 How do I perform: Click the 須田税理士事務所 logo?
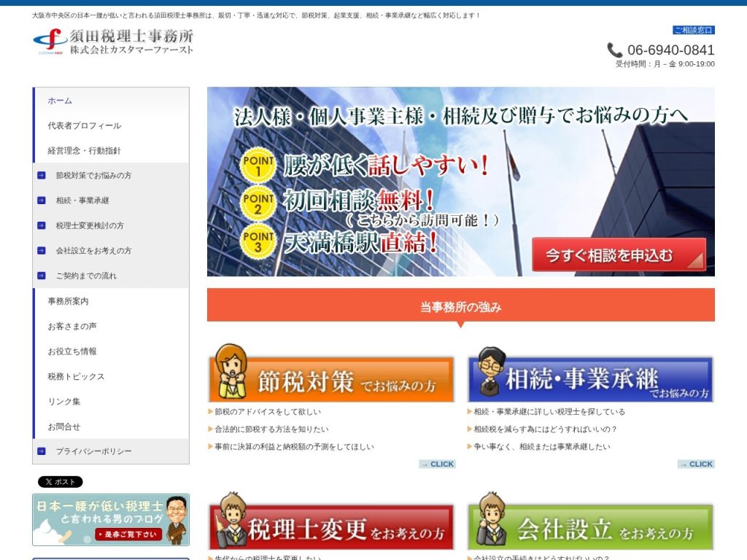[x=113, y=42]
